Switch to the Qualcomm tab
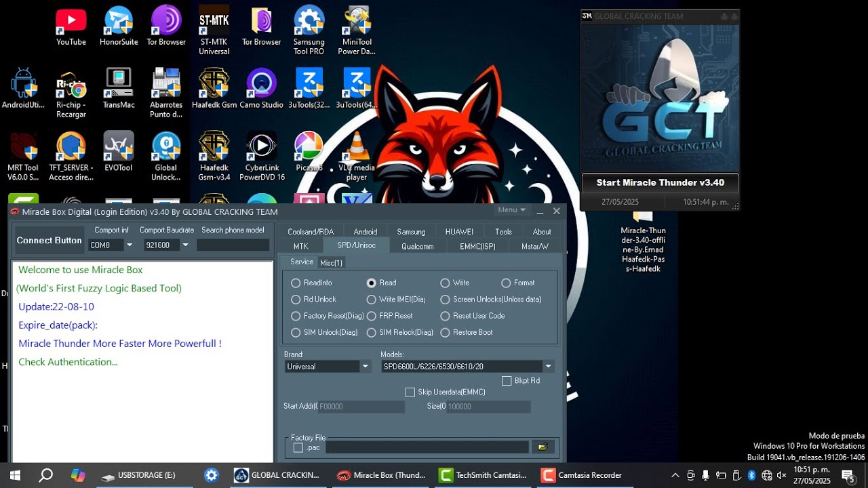The width and height of the screenshot is (868, 488). tap(417, 246)
